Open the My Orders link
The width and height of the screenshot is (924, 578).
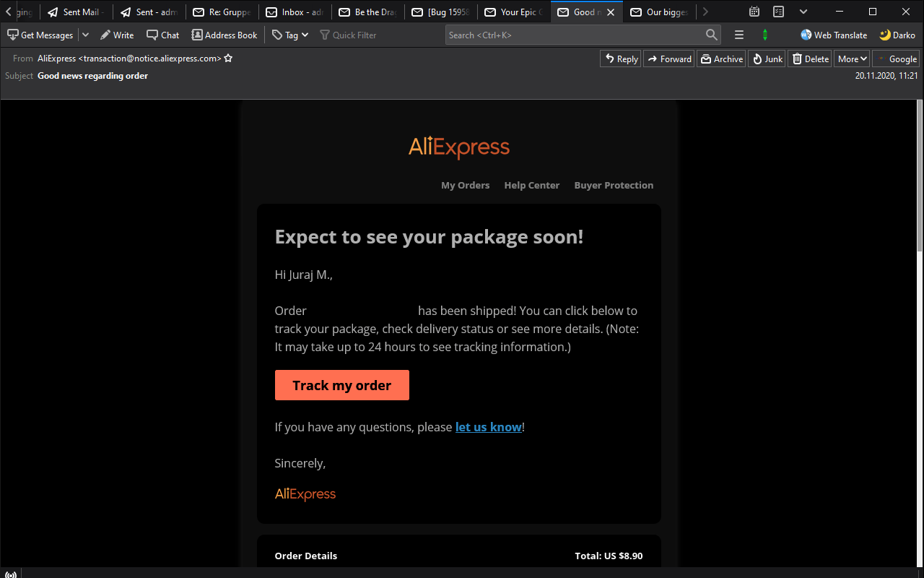pyautogui.click(x=466, y=186)
